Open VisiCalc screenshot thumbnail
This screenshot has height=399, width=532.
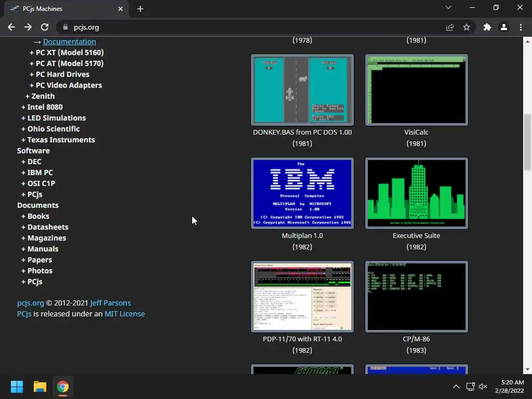(x=416, y=90)
